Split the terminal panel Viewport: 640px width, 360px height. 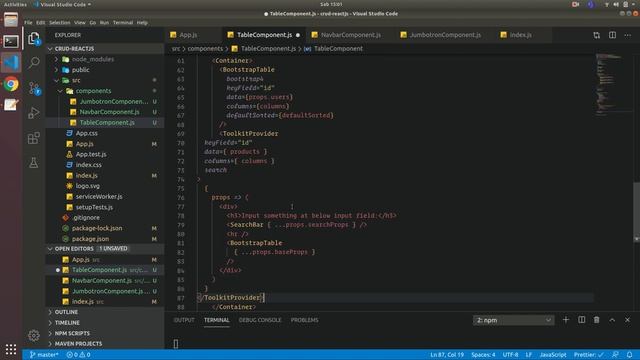582,320
